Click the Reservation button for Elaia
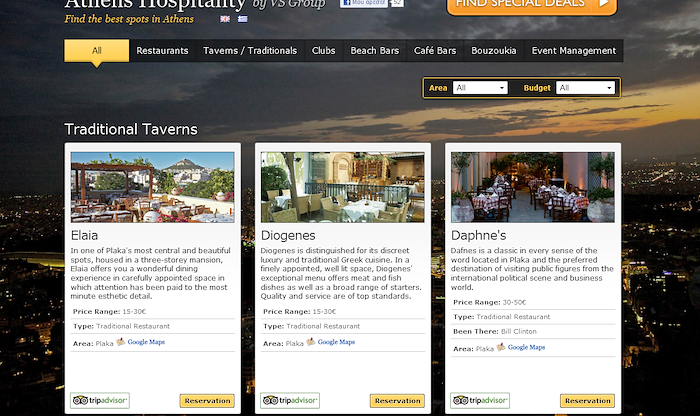 point(207,401)
